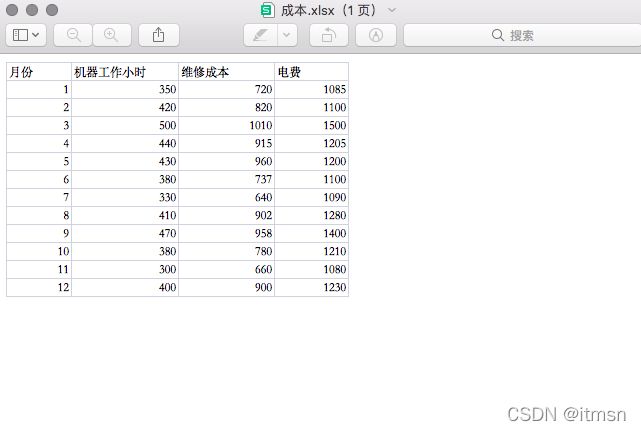
Task: Click the cell with value 1280
Action: pyautogui.click(x=312, y=216)
